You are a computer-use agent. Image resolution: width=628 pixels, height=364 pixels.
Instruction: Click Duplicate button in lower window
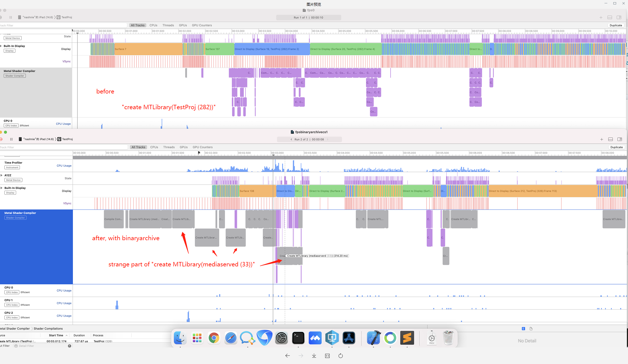click(x=616, y=147)
